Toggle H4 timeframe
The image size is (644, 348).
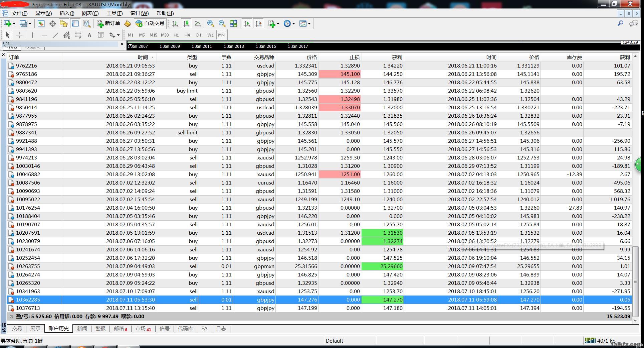click(187, 35)
